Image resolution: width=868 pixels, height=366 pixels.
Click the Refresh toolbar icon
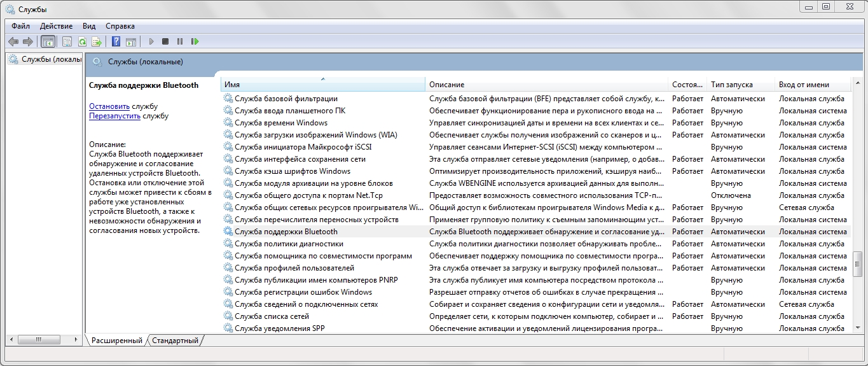pos(82,41)
